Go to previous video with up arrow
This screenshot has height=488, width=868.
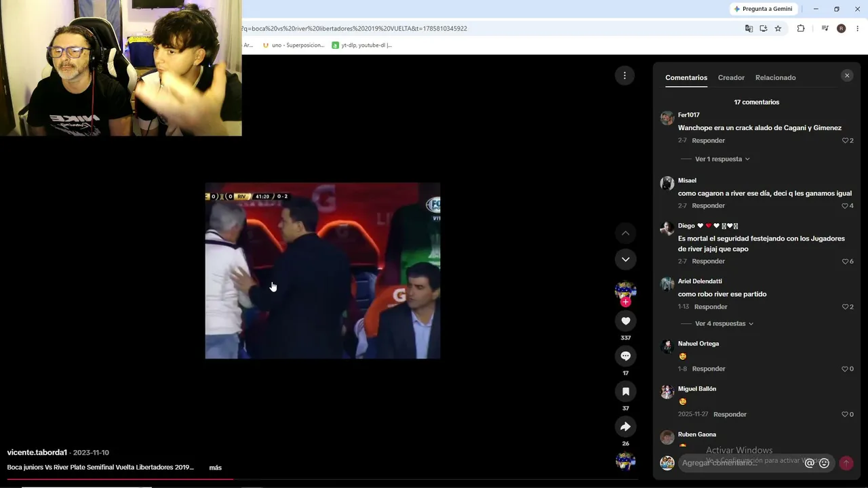(625, 233)
